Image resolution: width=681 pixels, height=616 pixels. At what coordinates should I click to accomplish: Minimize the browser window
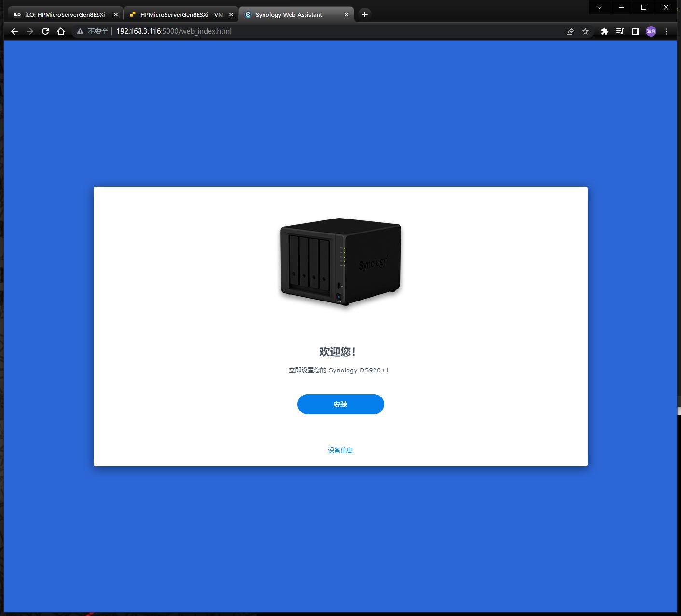tap(622, 7)
